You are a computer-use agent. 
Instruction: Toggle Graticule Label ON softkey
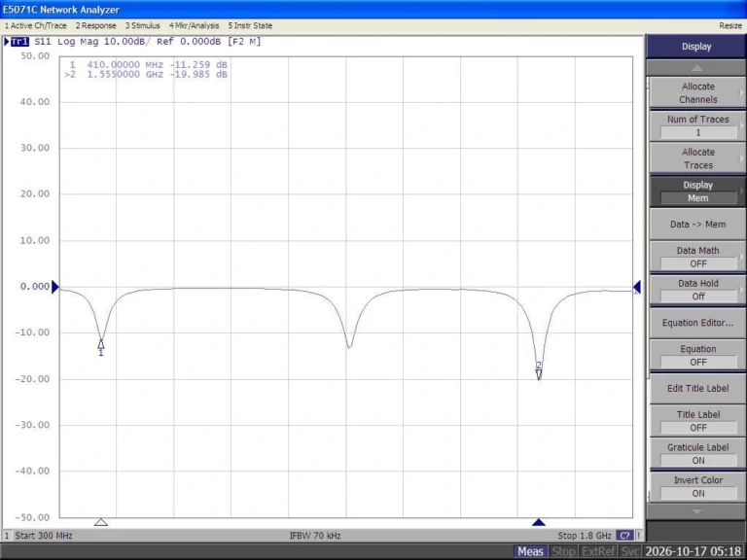click(x=697, y=454)
